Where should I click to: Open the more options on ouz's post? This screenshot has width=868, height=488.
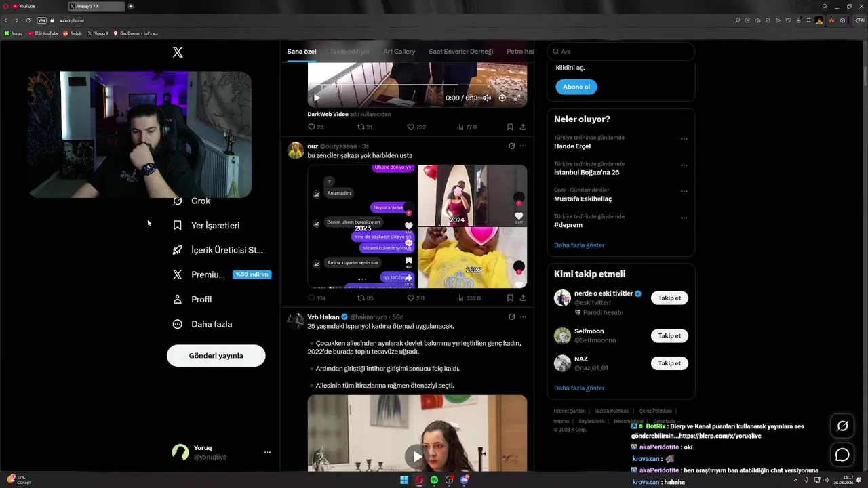523,146
